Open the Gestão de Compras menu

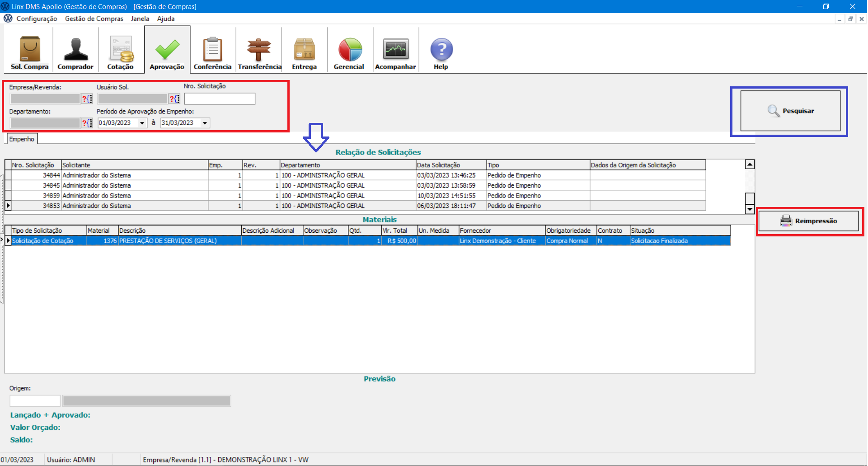pos(94,19)
